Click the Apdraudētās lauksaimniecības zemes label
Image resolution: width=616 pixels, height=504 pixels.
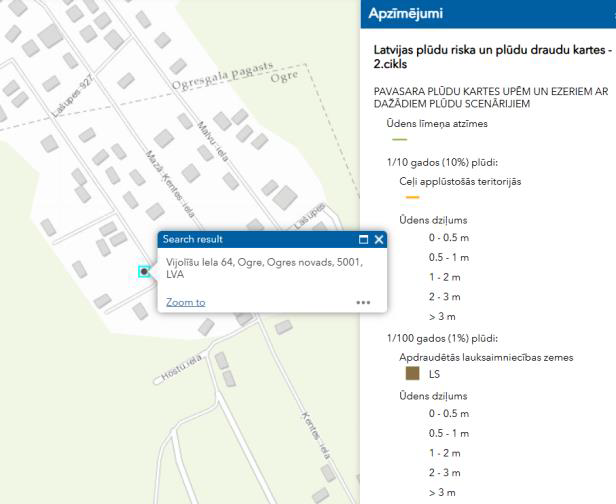[x=486, y=357]
